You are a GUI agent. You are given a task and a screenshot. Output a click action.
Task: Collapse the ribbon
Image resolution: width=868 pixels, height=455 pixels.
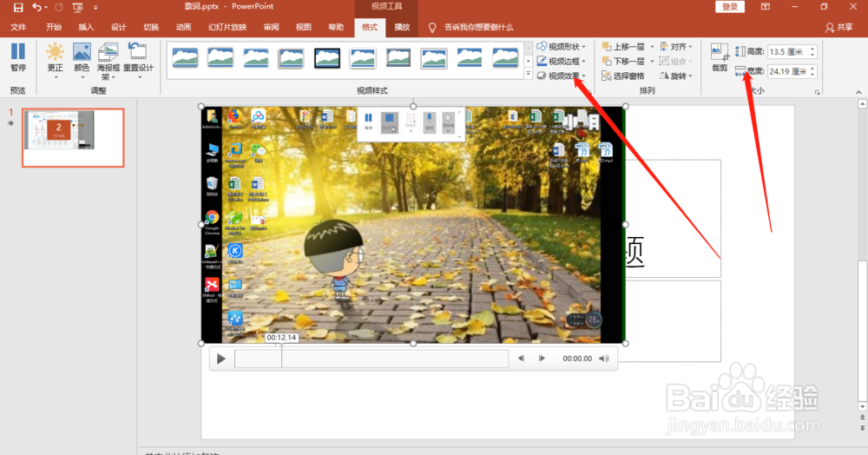[x=858, y=92]
